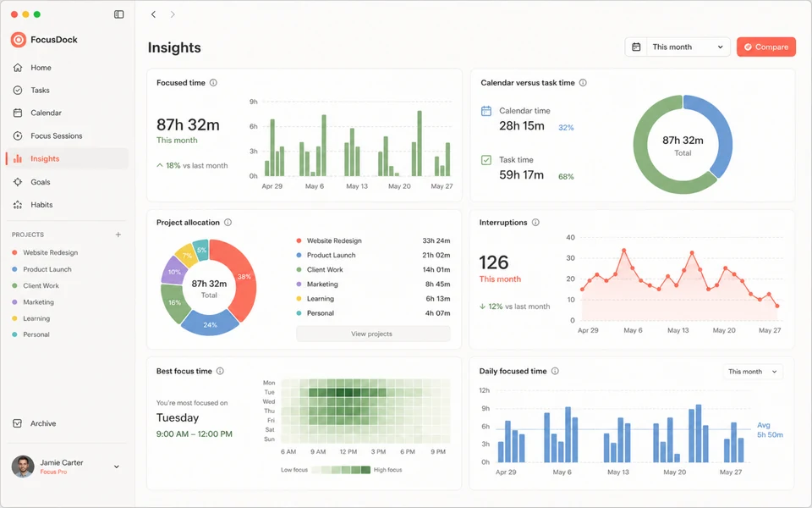Click the calendar icon in date picker
The image size is (812, 508).
[636, 47]
